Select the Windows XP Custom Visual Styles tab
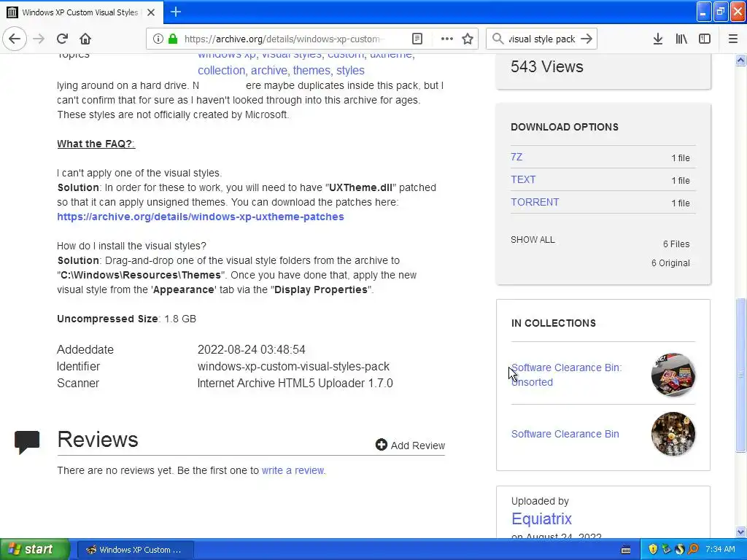Screen dimensions: 747x560 click(x=80, y=12)
